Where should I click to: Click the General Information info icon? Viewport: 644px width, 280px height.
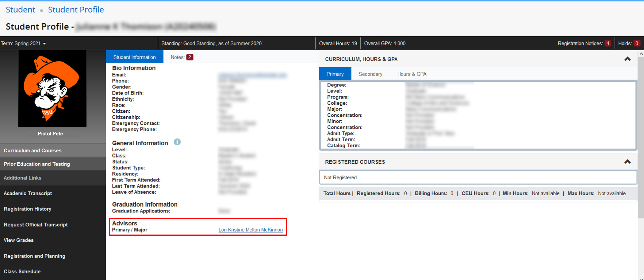[x=177, y=142]
